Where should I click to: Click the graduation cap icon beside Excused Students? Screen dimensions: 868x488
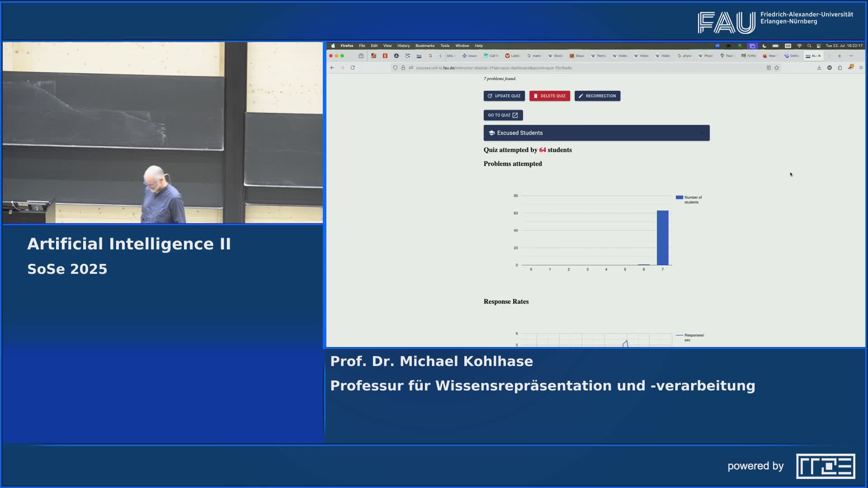point(491,132)
